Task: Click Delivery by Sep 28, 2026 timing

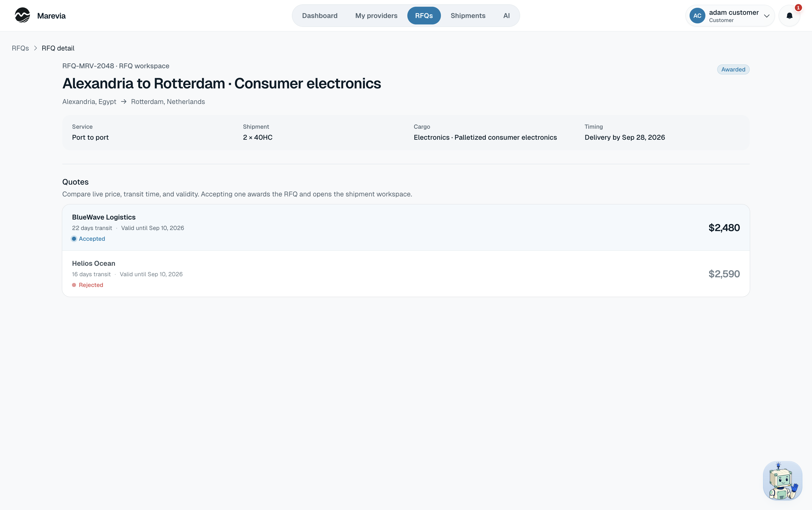Action: [x=625, y=137]
